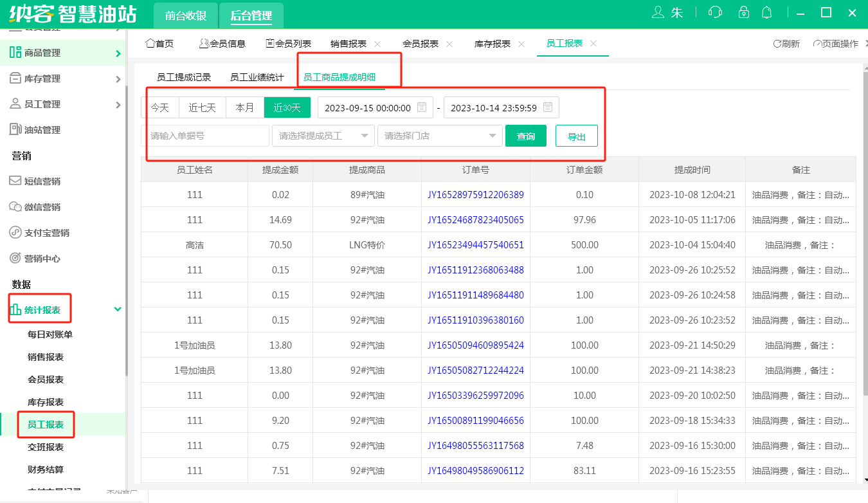
Task: Click the user profile icon
Action: tap(658, 13)
